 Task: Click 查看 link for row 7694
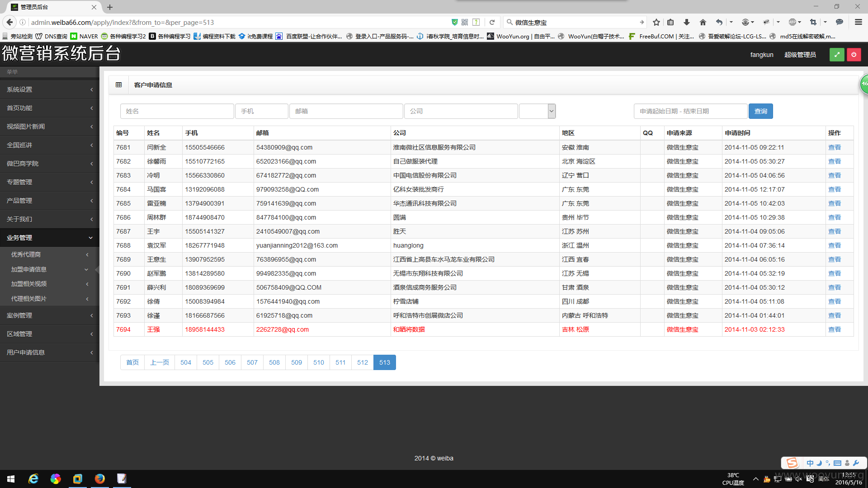[834, 329]
